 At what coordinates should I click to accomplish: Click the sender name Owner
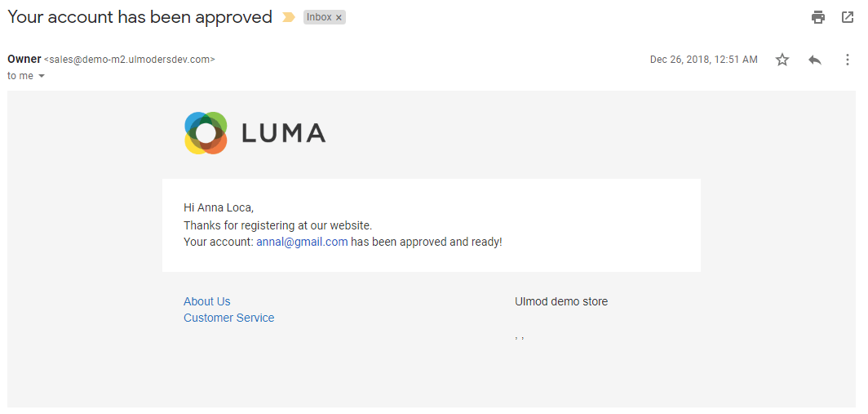click(24, 60)
